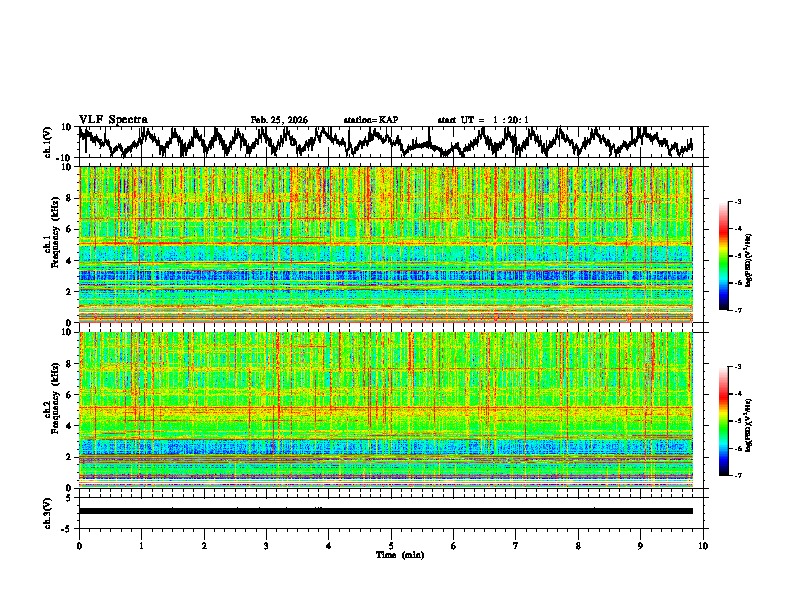This screenshot has width=792, height=612.
Task: Click the date "Feb. 25, 2026"
Action: [279, 120]
